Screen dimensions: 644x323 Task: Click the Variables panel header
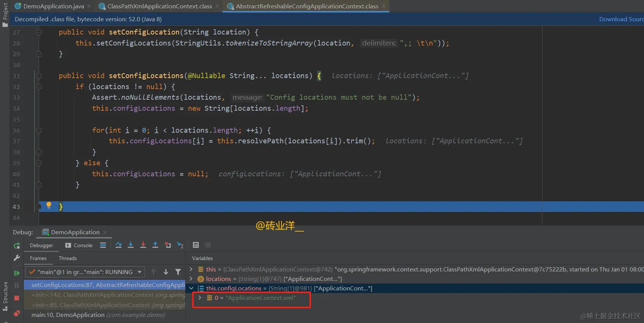202,258
